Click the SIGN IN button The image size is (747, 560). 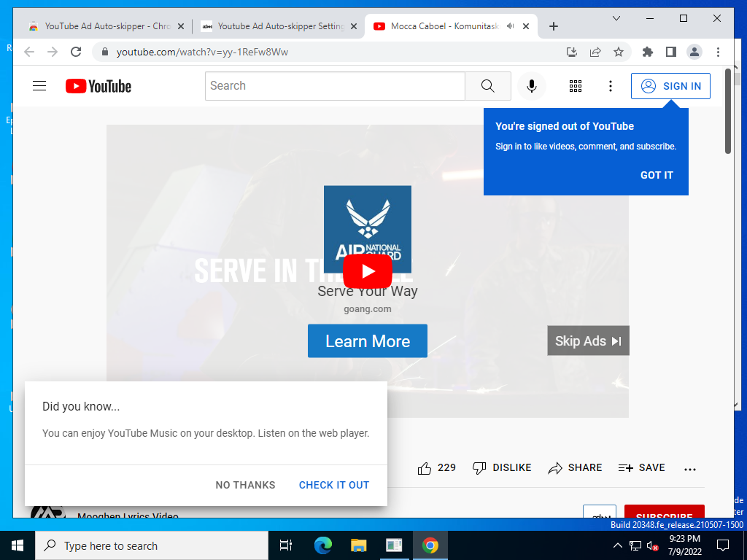click(670, 86)
